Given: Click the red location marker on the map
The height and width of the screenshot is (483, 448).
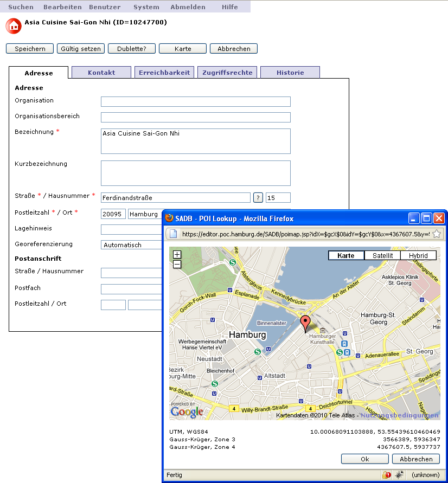Looking at the screenshot, I should pos(305,324).
